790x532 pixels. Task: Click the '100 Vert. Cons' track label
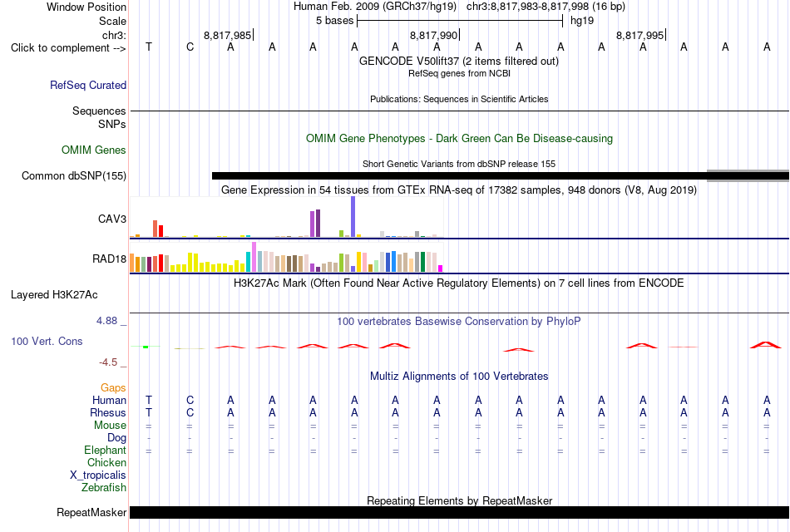click(47, 341)
